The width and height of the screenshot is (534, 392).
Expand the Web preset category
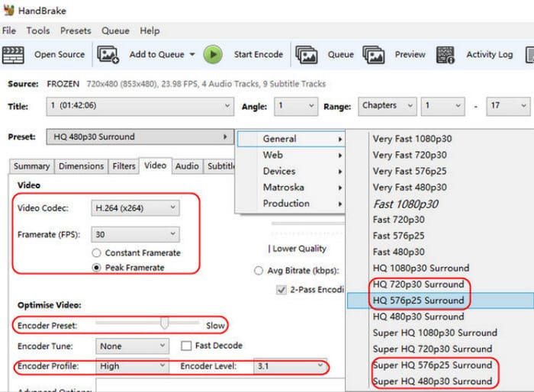[x=291, y=155]
